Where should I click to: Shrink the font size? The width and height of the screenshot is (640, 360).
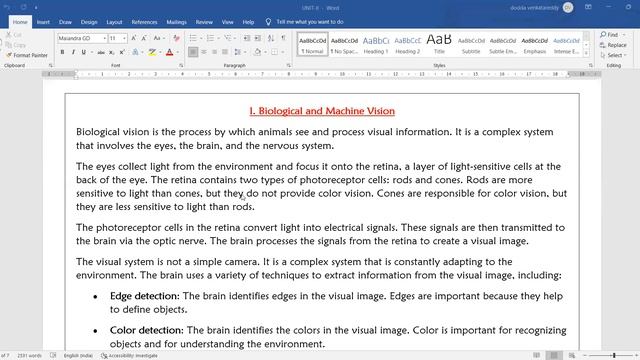(x=144, y=38)
